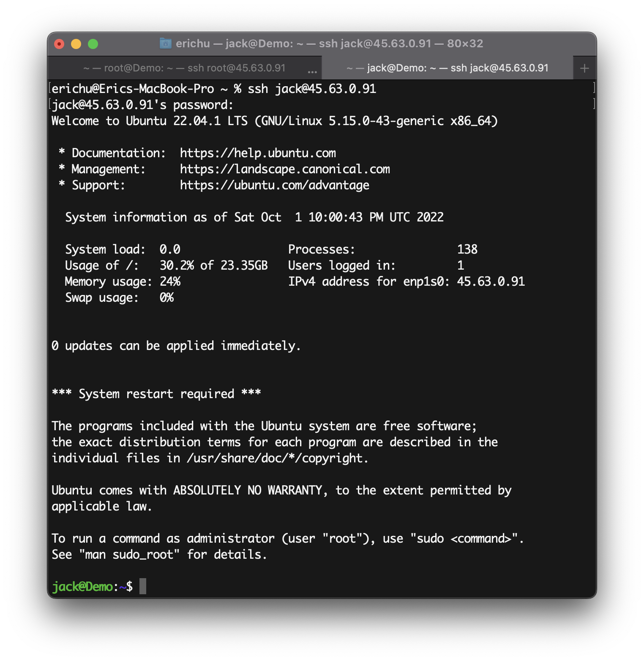Screen dimensions: 644x661
Task: Open a new terminal tab with plus
Action: [x=584, y=68]
